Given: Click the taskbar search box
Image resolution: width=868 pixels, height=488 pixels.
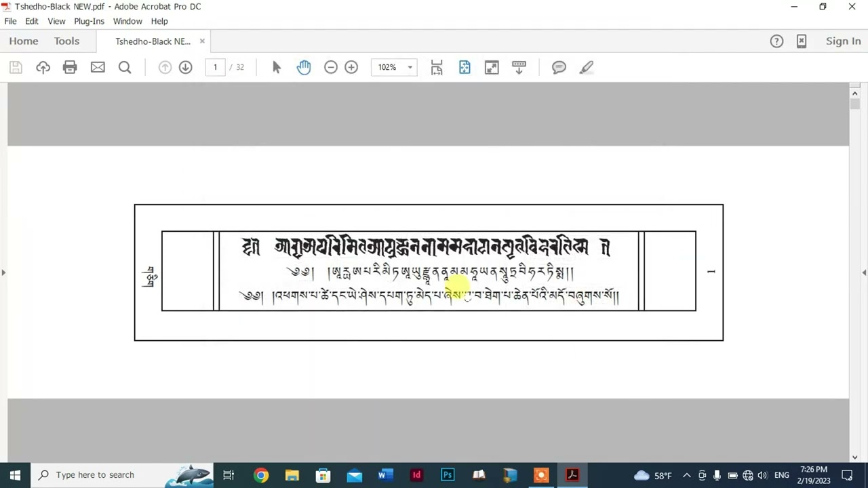Looking at the screenshot, I should point(123,475).
